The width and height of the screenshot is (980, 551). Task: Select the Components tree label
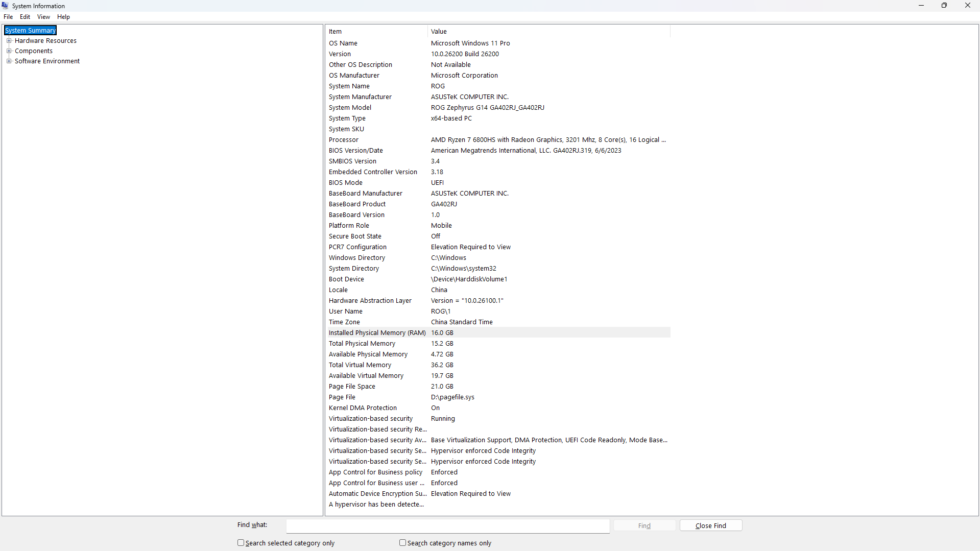[34, 51]
